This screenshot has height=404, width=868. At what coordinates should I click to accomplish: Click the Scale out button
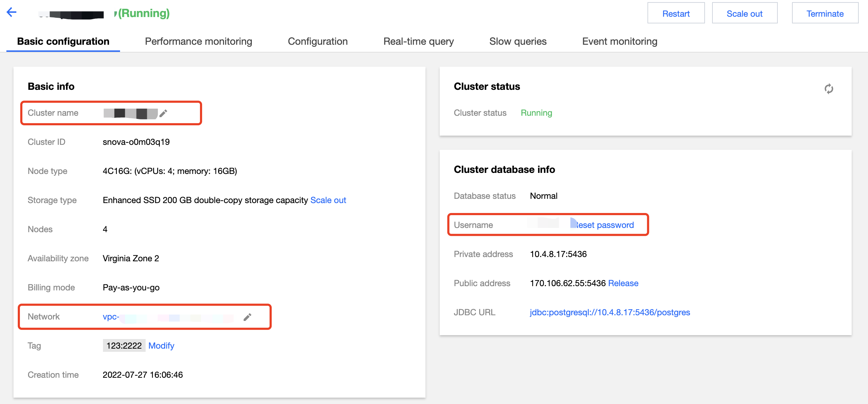click(x=744, y=13)
